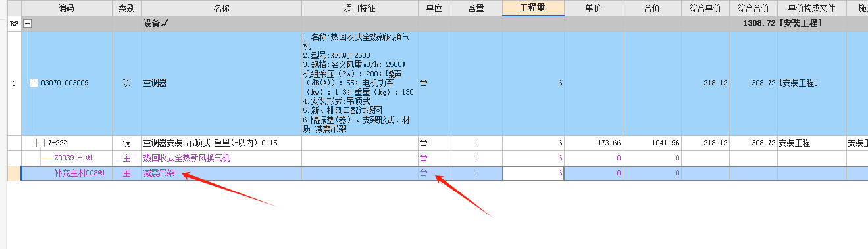Viewport: 868px width, 249px height.
Task: Collapse the B2 section expander
Action: (28, 24)
